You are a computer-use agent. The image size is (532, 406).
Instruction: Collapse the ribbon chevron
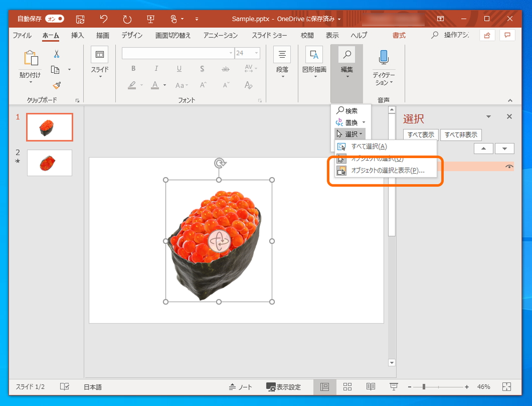pos(510,100)
